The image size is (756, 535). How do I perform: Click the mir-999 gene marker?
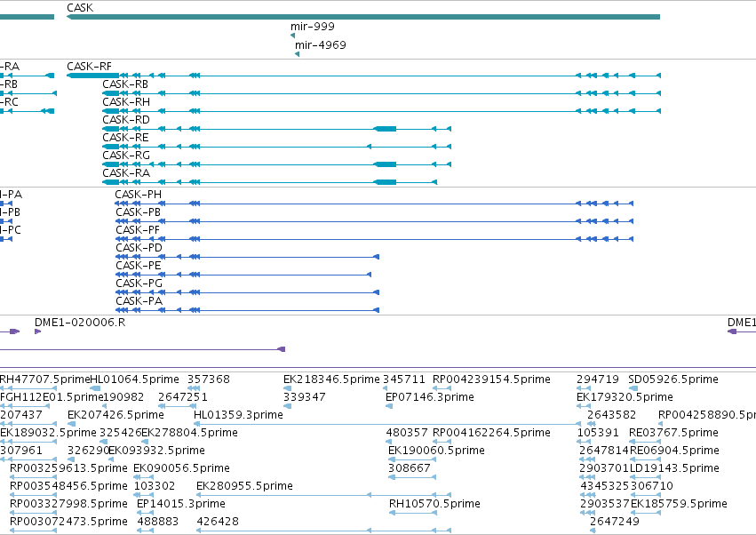(x=292, y=36)
